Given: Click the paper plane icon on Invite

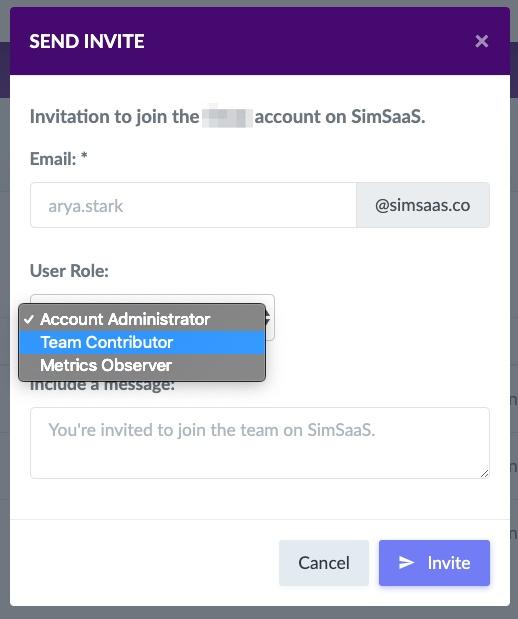Looking at the screenshot, I should click(406, 563).
